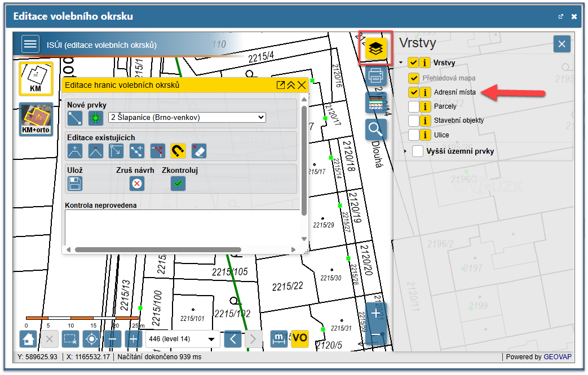Open the Šlapanice district dropdown

click(x=188, y=117)
